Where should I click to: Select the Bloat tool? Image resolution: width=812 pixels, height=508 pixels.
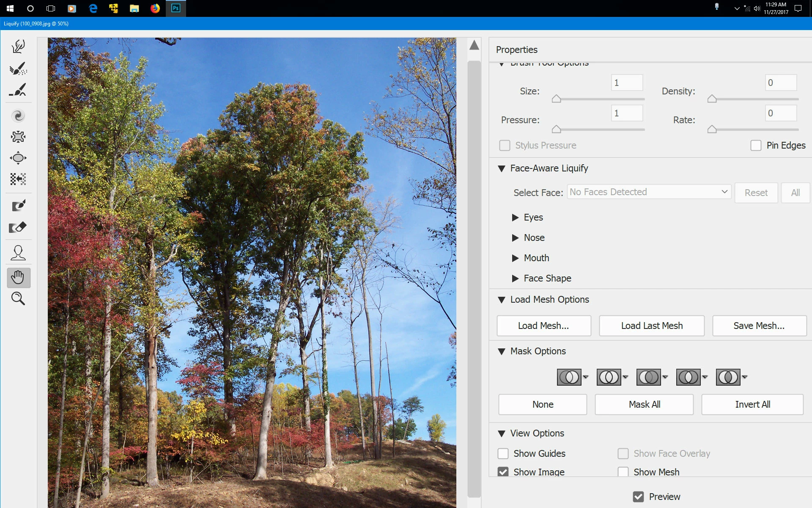pyautogui.click(x=18, y=158)
